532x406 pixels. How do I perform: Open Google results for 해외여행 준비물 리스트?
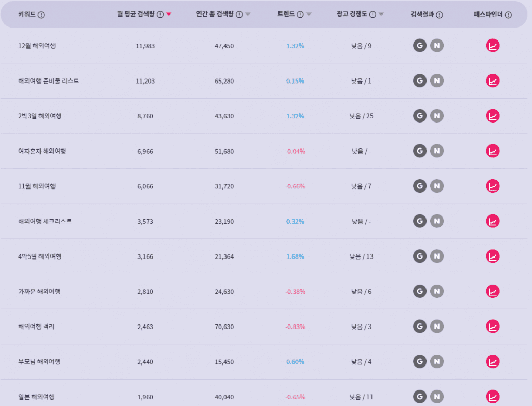coord(420,80)
